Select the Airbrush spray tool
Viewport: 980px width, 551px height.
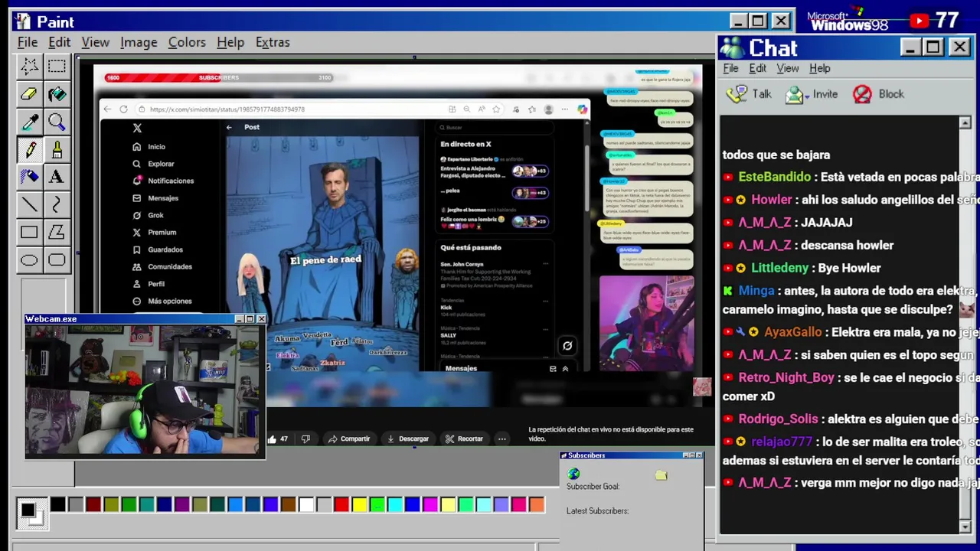[x=29, y=177]
